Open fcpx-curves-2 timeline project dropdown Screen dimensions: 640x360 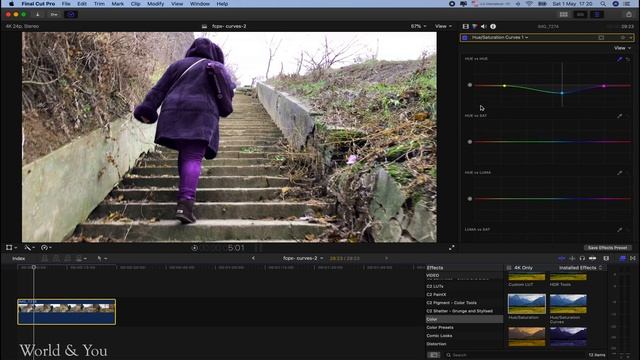coord(303,258)
